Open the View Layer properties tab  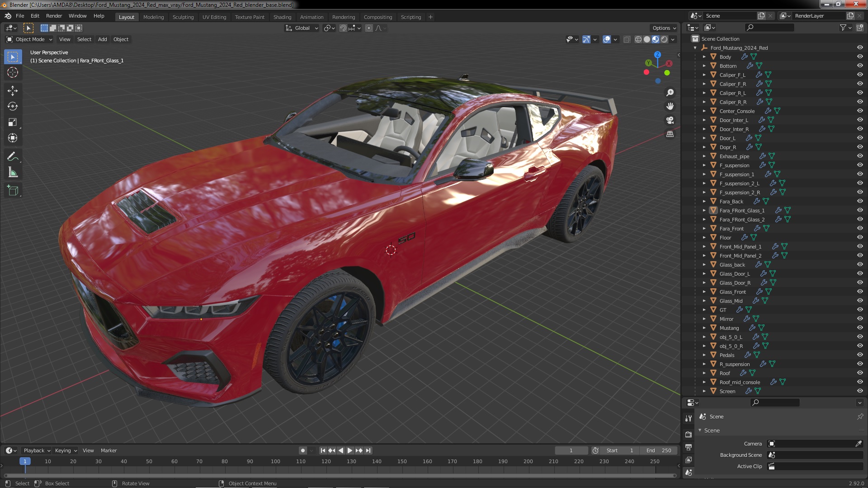tap(689, 460)
